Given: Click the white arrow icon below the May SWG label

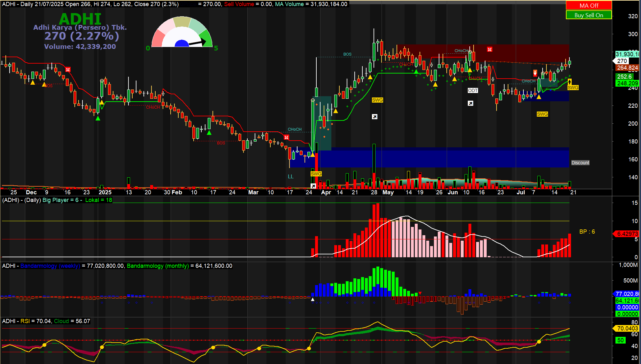Looking at the screenshot, I should tap(375, 117).
